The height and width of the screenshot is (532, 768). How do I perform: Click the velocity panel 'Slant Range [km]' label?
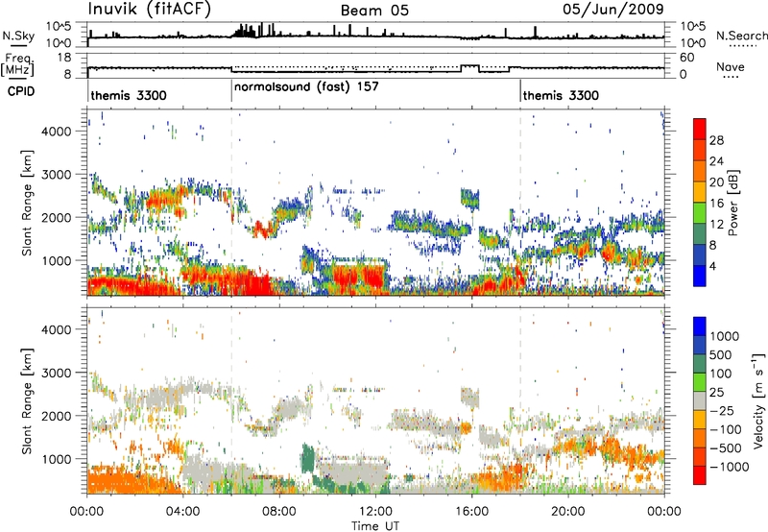click(x=27, y=401)
